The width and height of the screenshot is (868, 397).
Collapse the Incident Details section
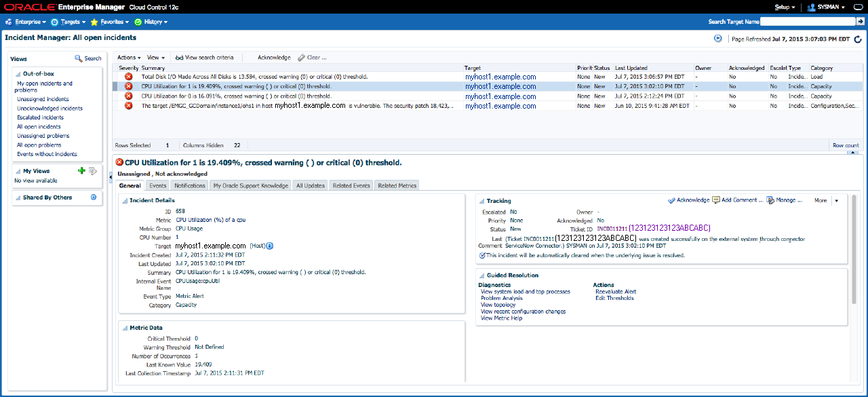point(124,200)
